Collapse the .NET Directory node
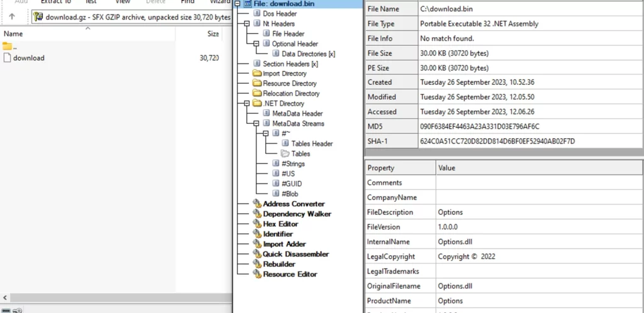Image resolution: width=644 pixels, height=313 pixels. coord(247,103)
